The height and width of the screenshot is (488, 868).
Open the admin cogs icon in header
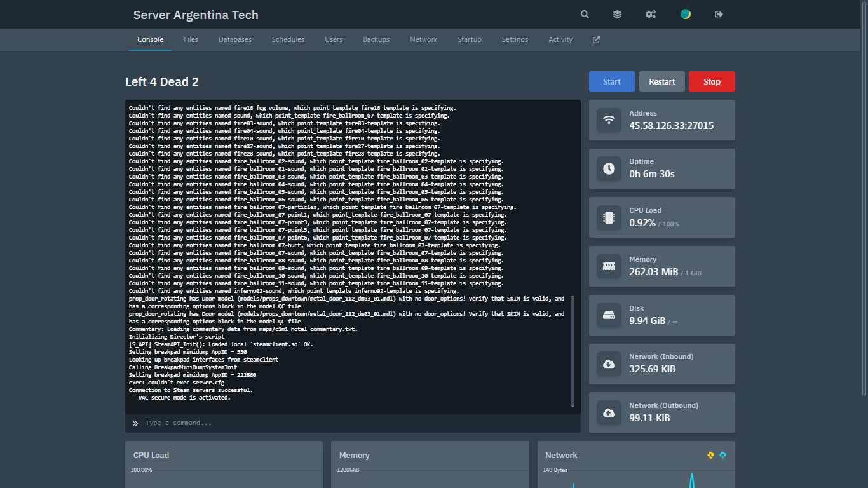point(651,15)
